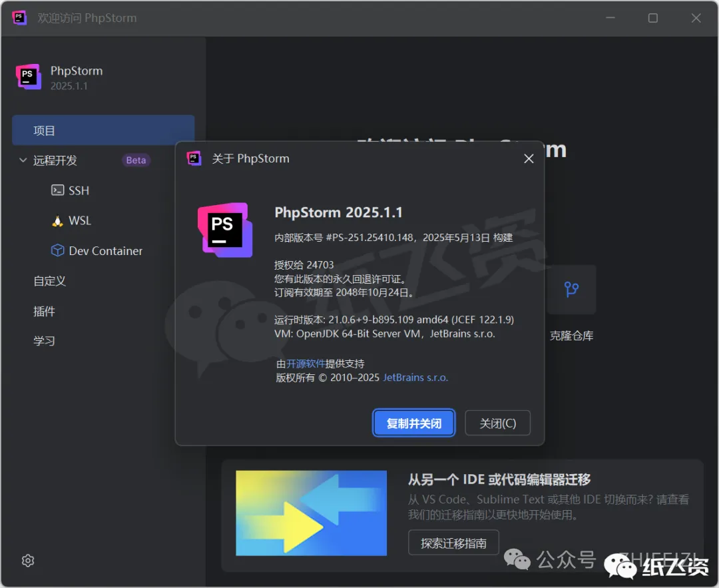Click the SSH terminal icon

(x=57, y=190)
